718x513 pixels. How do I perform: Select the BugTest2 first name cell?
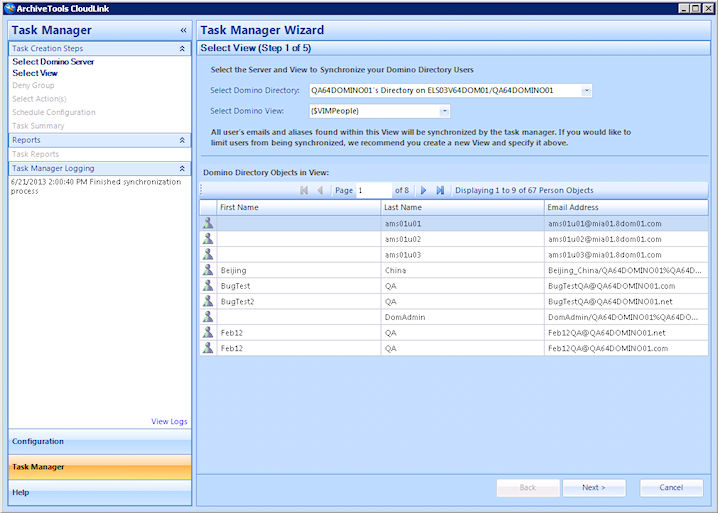299,301
